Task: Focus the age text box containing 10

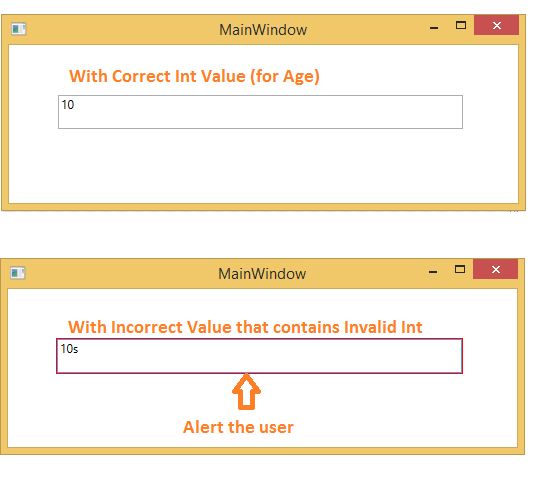Action: 260,112
